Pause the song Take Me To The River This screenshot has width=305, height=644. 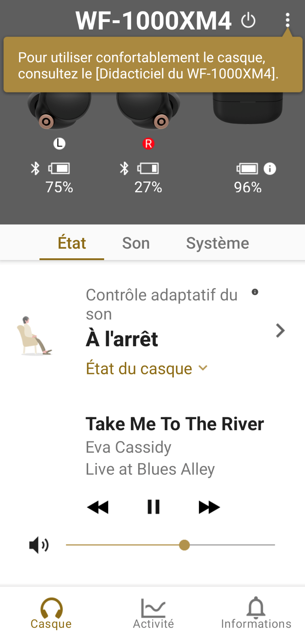[154, 507]
